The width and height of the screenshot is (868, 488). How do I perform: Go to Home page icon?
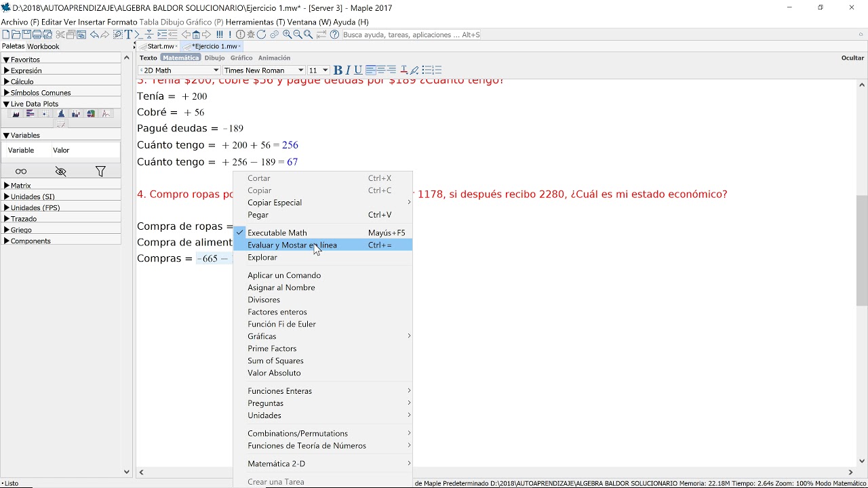(196, 35)
